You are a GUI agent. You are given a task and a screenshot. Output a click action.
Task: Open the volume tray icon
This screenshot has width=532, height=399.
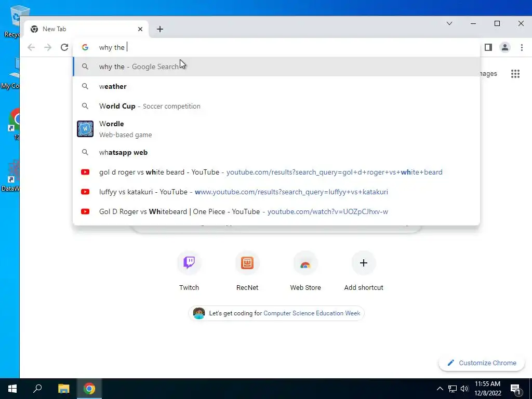click(464, 389)
